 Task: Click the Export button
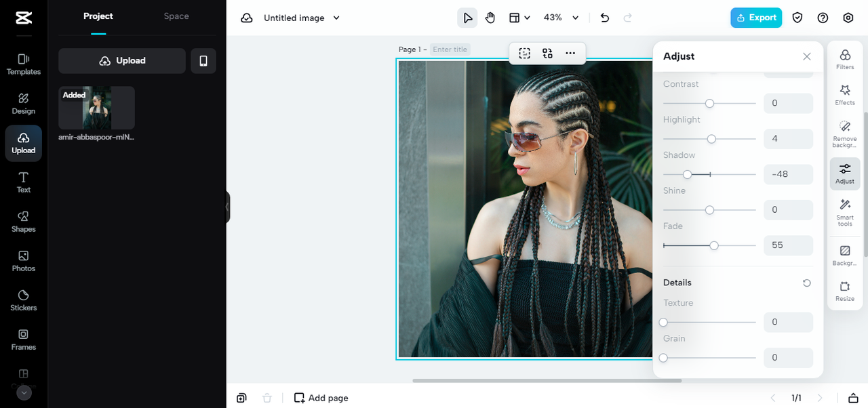pos(756,18)
